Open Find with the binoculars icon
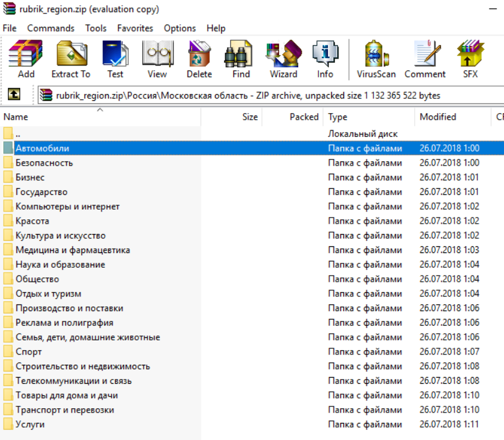504x440 pixels. (x=241, y=59)
